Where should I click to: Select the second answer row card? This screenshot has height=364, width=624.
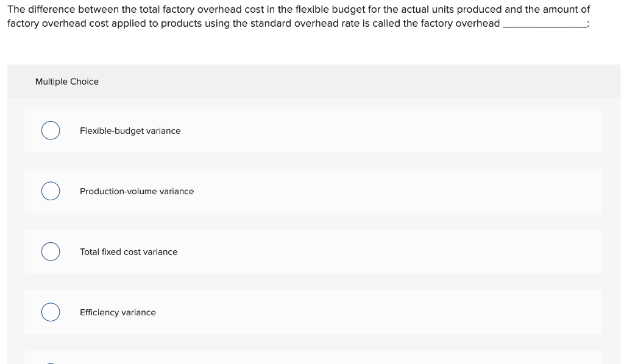(x=313, y=191)
